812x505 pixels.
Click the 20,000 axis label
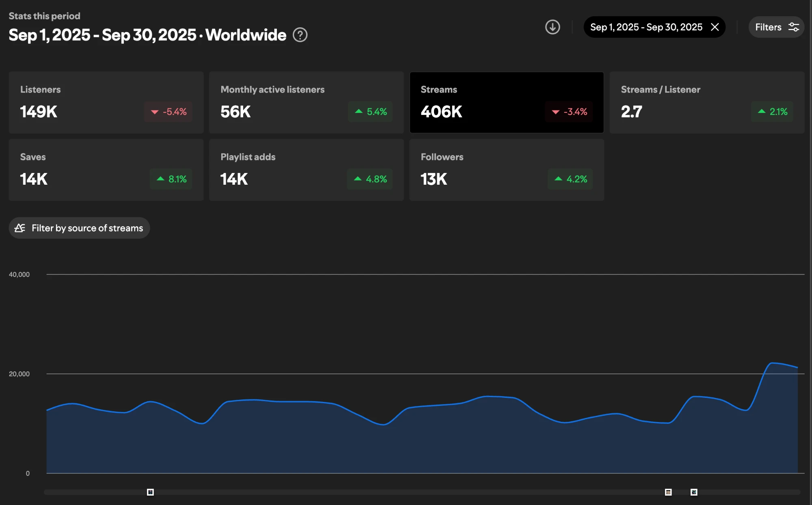(19, 374)
